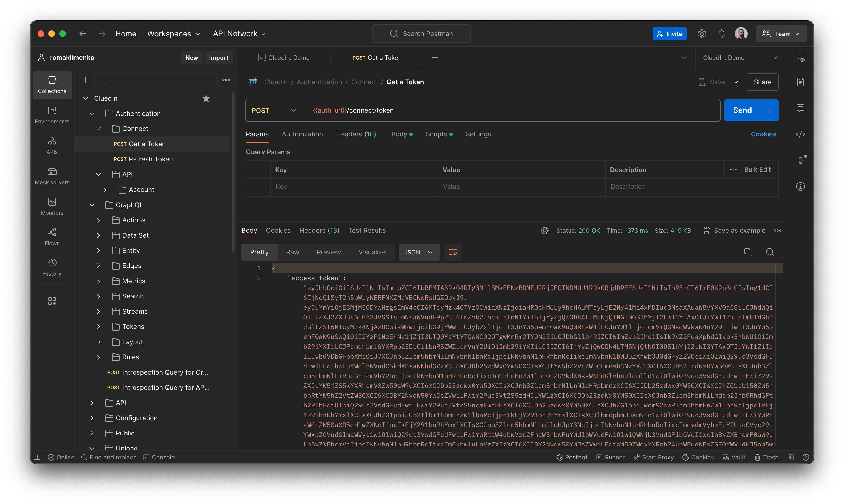Click the Share button

click(x=762, y=82)
